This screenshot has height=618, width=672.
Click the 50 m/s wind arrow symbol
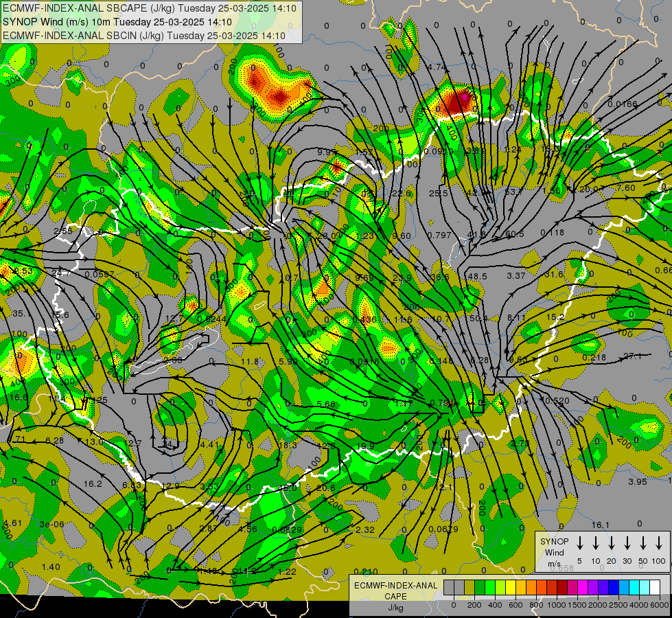point(643,543)
